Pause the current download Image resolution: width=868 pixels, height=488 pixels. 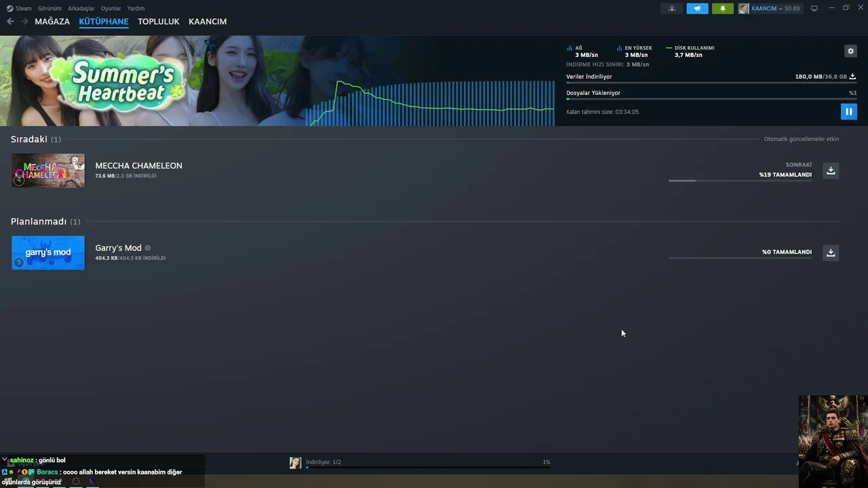(848, 111)
